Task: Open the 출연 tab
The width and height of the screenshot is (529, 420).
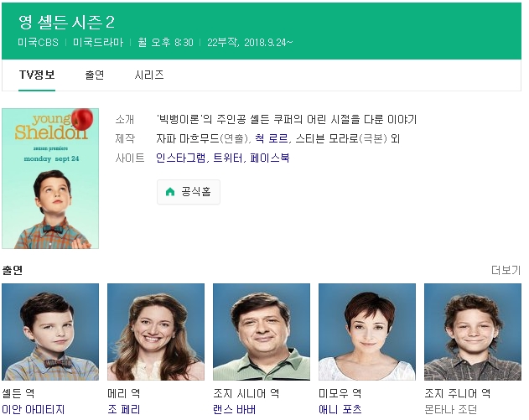Action: point(94,75)
